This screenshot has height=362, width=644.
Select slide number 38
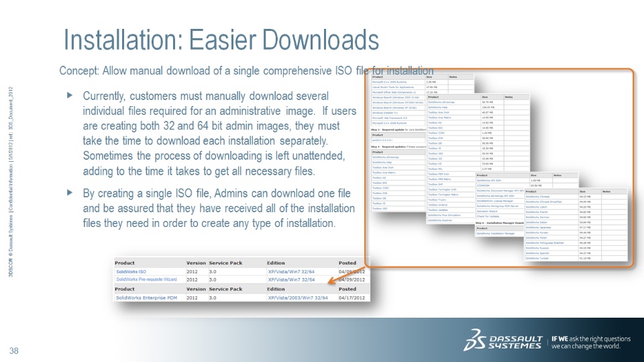(14, 351)
